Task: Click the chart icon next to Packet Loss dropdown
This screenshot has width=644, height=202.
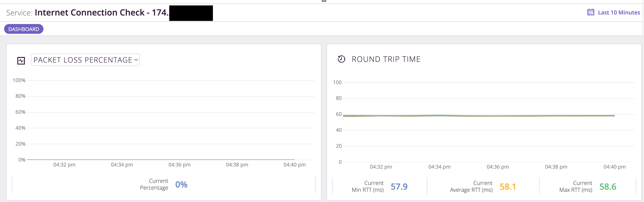Action: point(21,60)
